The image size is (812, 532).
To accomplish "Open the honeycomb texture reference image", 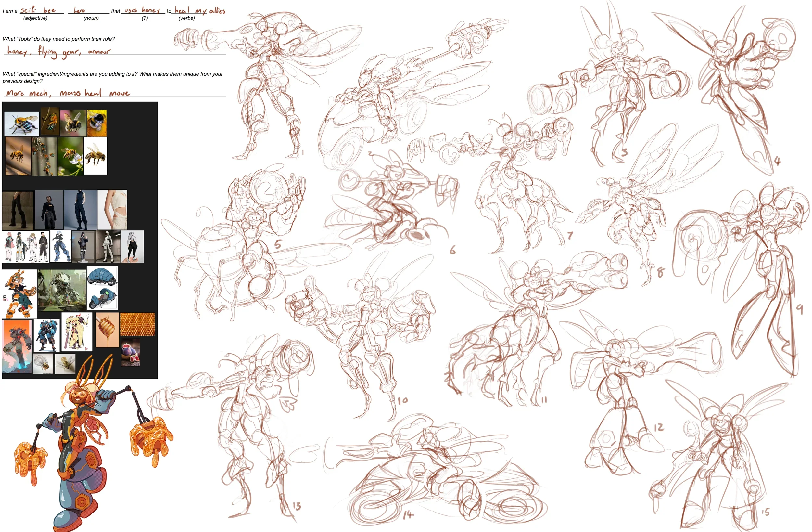I will coord(137,324).
